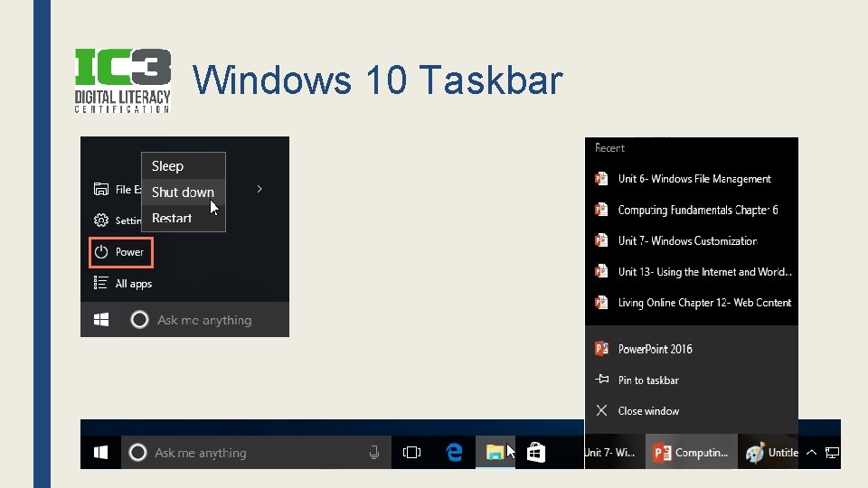Click the microphone icon in the search box

pos(374,453)
